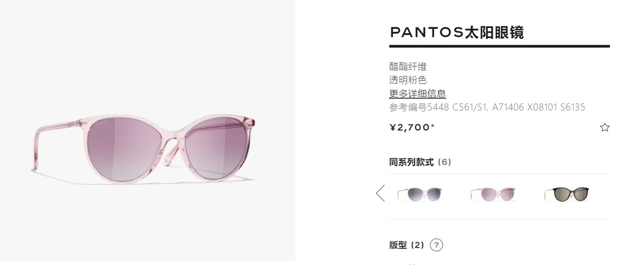Open the 版型 help question mark icon
Image resolution: width=644 pixels, height=265 pixels.
[x=436, y=245]
